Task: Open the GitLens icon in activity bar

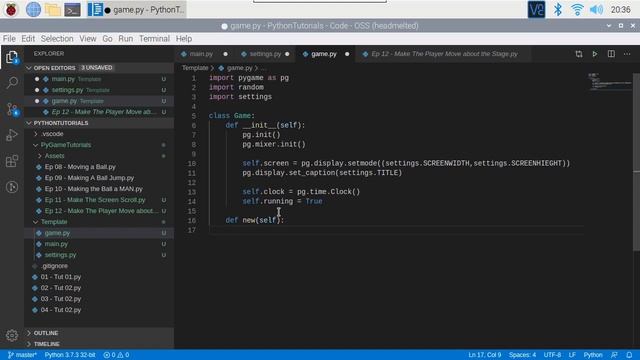Action: click(12, 187)
